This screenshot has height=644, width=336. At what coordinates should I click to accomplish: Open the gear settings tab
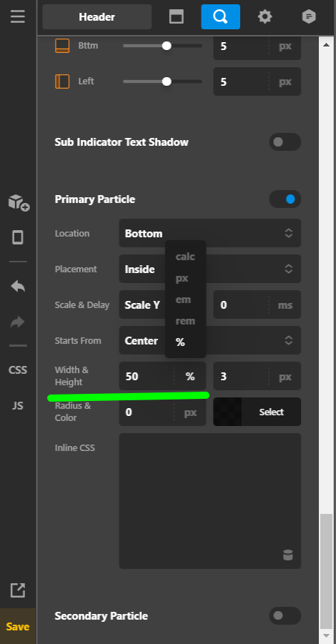[265, 17]
